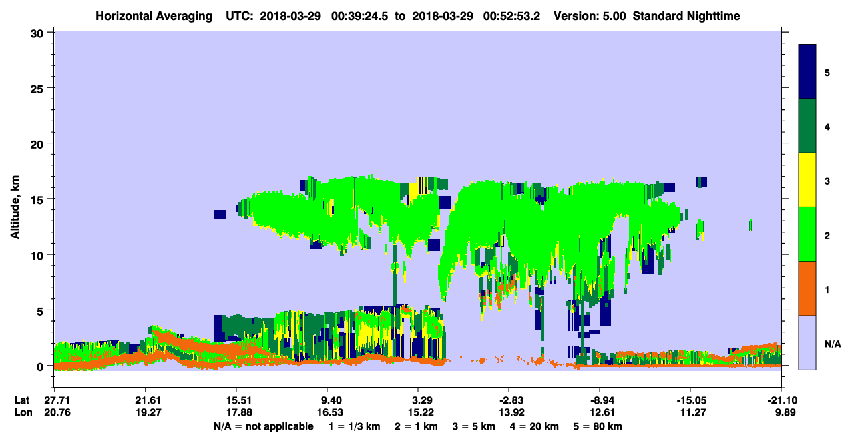Click the bright green level 2 colorbar segment
Image resolution: width=868 pixels, height=445 pixels.
[807, 234]
